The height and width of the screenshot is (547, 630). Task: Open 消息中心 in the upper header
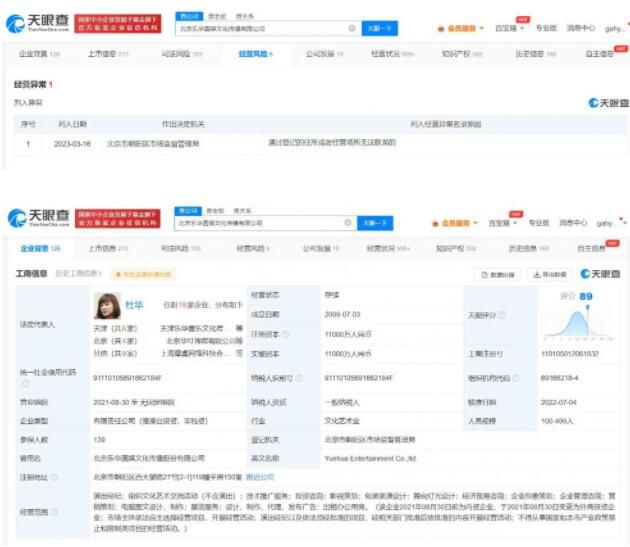pyautogui.click(x=581, y=28)
